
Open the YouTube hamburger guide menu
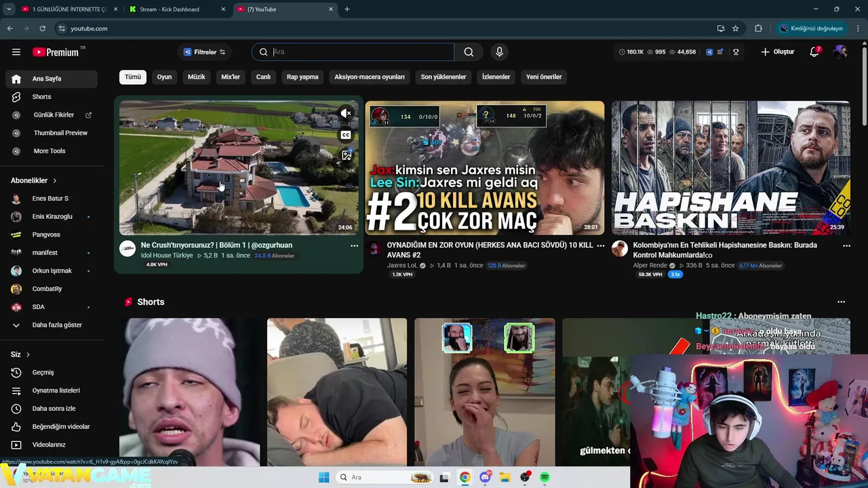pos(16,52)
